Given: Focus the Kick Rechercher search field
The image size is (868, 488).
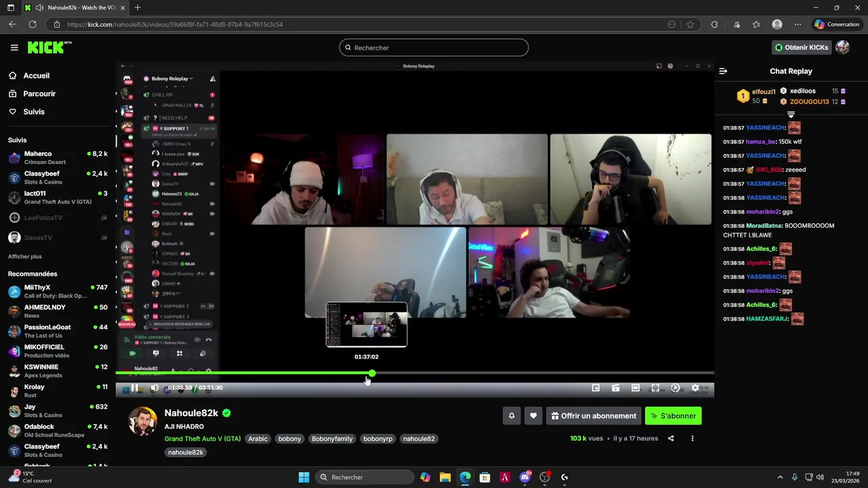Looking at the screenshot, I should click(x=434, y=47).
